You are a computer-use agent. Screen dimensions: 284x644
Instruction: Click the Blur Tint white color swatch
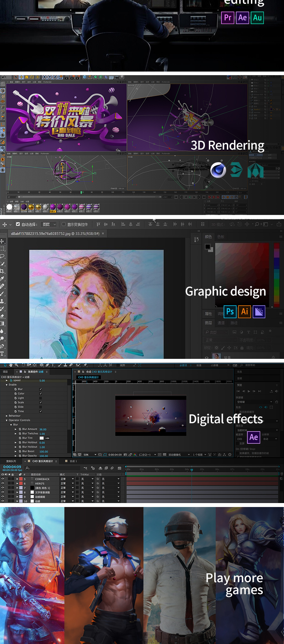coord(42,438)
